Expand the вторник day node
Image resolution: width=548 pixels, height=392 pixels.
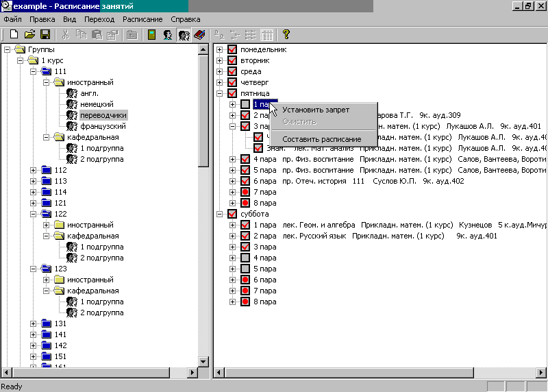tap(220, 60)
